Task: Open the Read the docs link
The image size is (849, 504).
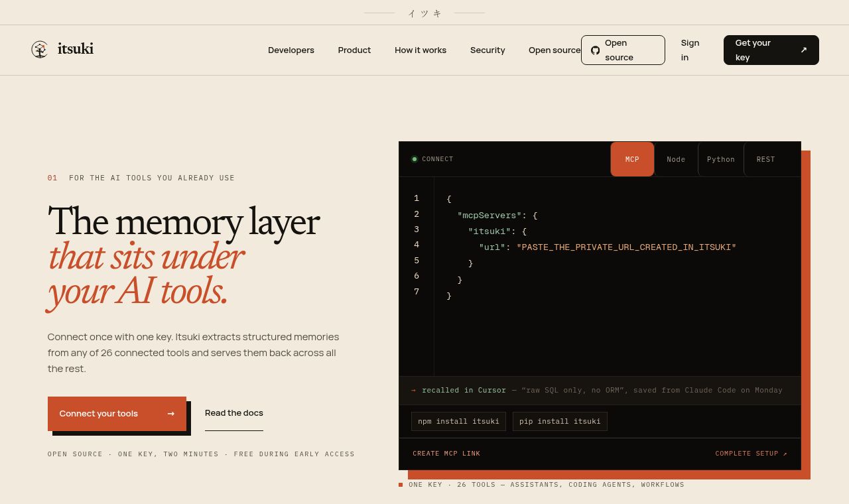Action: [234, 413]
